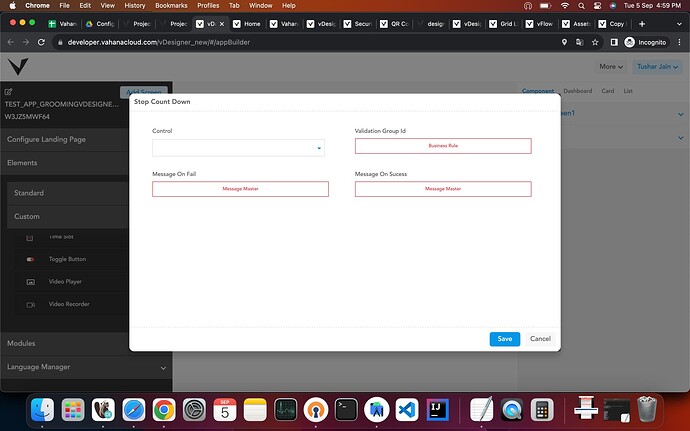Click the Incognito profile indicator
The width and height of the screenshot is (690, 431).
646,42
